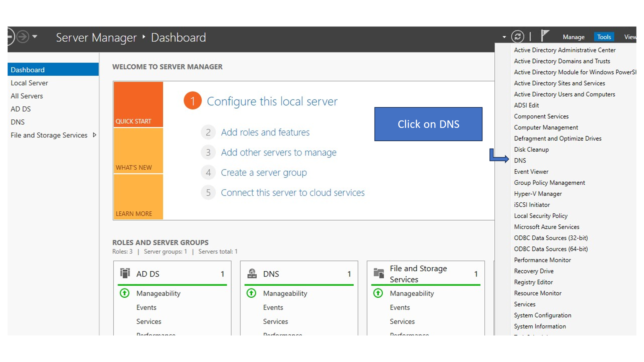Click Events in the AD DS tile
This screenshot has height=362, width=644.
146,307
